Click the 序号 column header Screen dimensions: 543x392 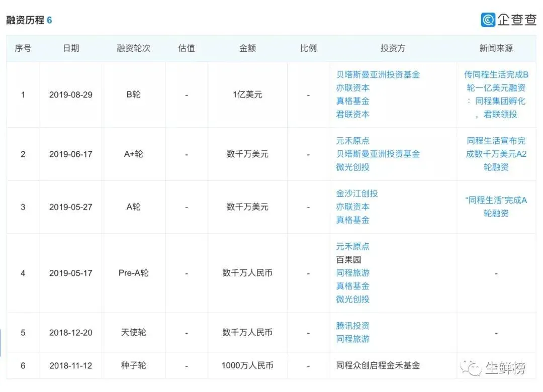[23, 48]
